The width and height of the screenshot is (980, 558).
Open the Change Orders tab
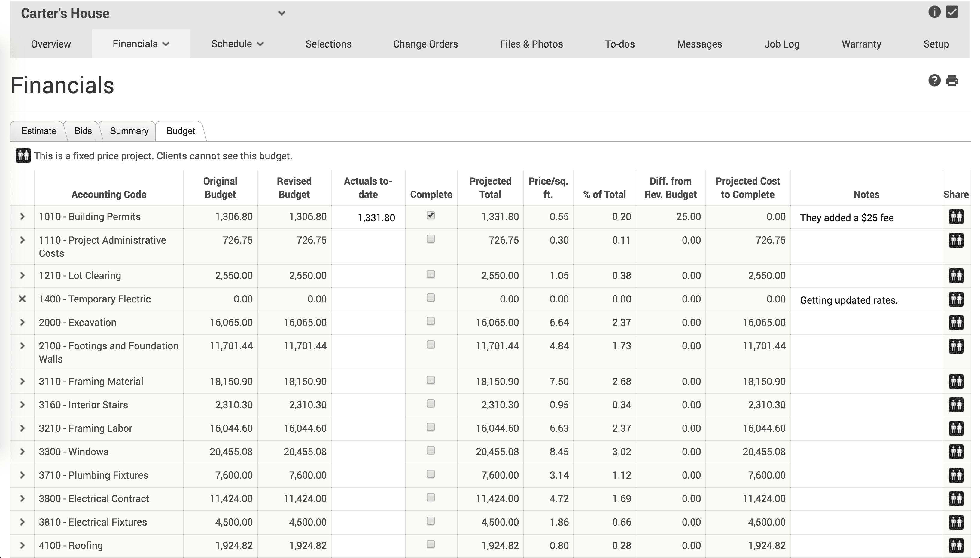425,44
